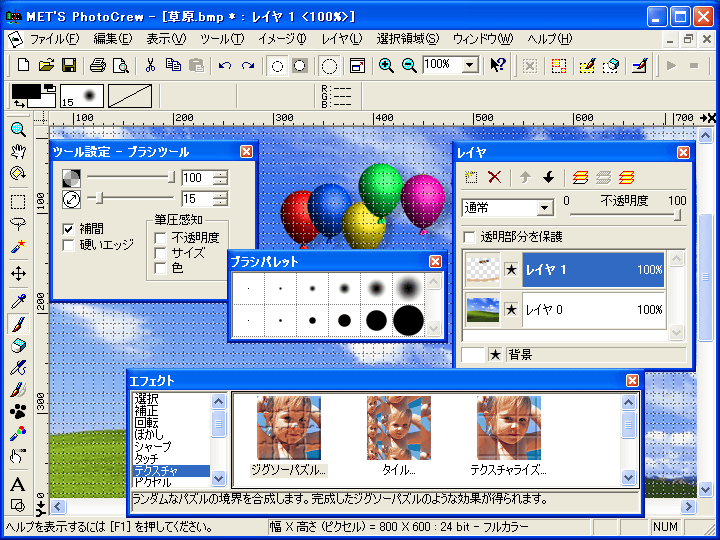Click the Zoom Out magnifier icon
The width and height of the screenshot is (720, 540).
click(x=409, y=66)
